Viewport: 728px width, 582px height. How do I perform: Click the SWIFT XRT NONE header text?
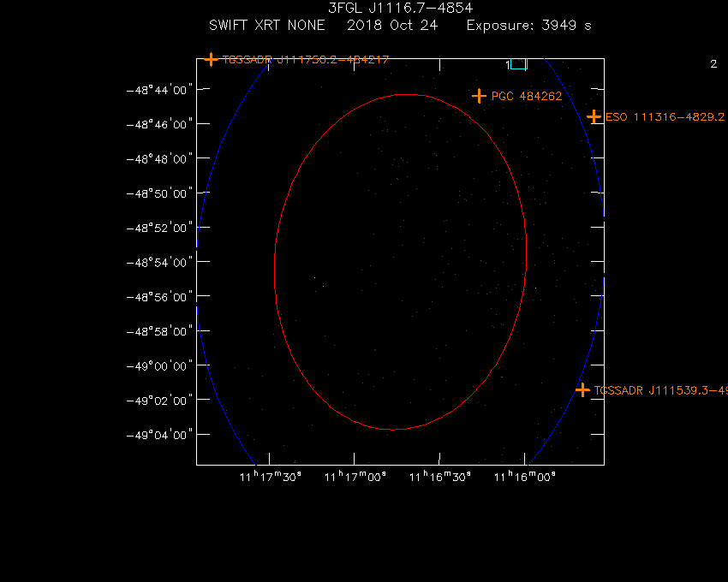click(266, 25)
